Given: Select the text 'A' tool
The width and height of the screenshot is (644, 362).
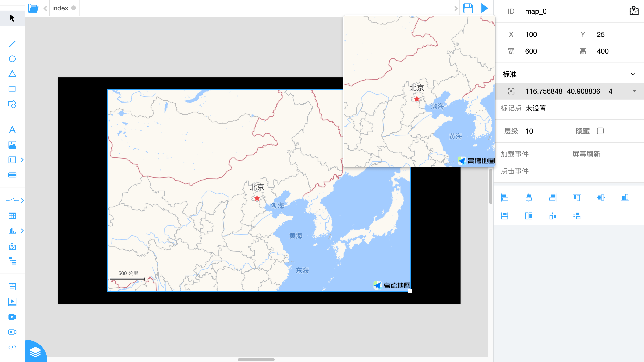Looking at the screenshot, I should coord(12,130).
